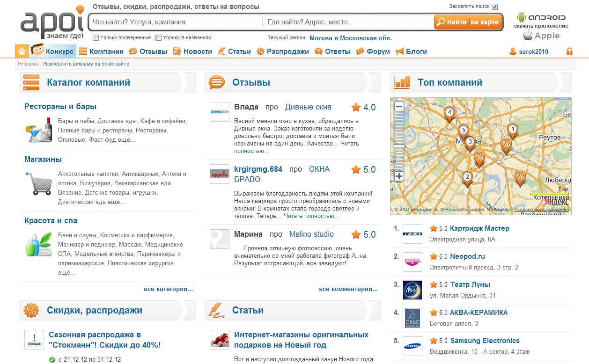Open the 'Рестораны и бары' category heading

click(60, 107)
